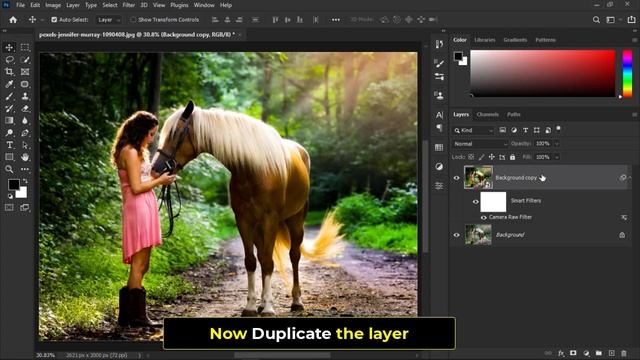Open the collapsed Paragraph panel icon
The height and width of the screenshot is (360, 640).
coord(439,128)
